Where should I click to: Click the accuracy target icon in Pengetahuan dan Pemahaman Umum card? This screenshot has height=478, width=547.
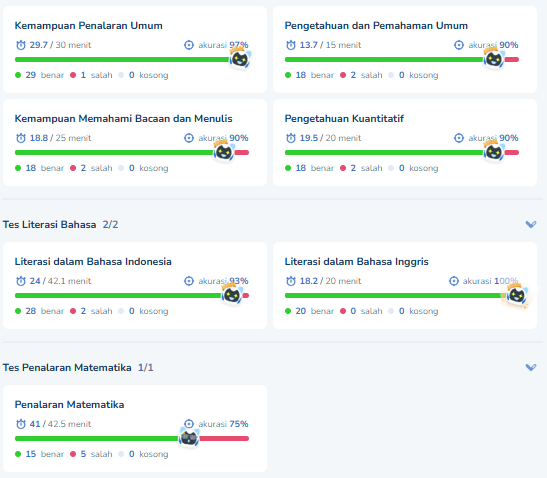click(459, 45)
